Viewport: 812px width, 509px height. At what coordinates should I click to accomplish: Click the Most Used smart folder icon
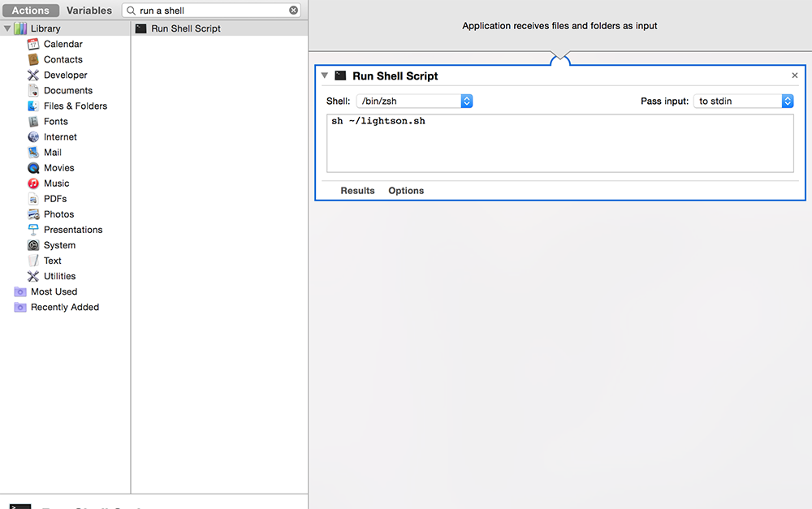[x=20, y=291]
